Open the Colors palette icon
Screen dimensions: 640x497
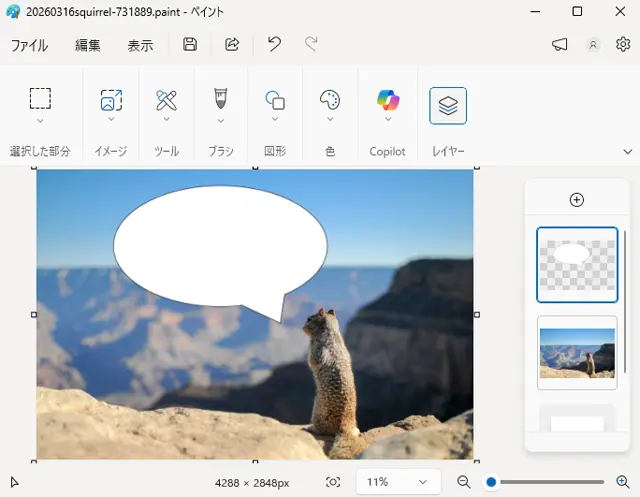[x=330, y=100]
